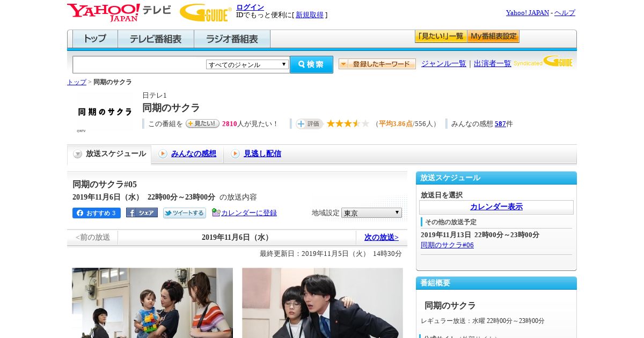Click the left scene photo with toddler

[152, 303]
